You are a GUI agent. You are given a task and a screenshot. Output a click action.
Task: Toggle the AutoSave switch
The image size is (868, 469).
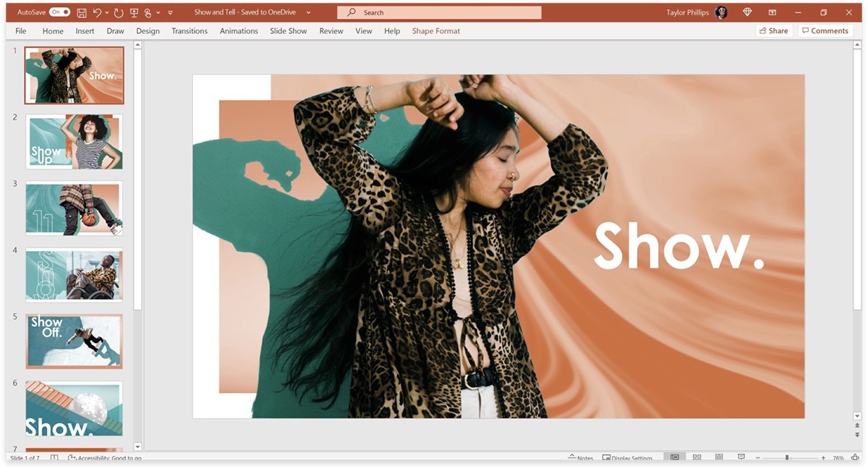pos(59,12)
